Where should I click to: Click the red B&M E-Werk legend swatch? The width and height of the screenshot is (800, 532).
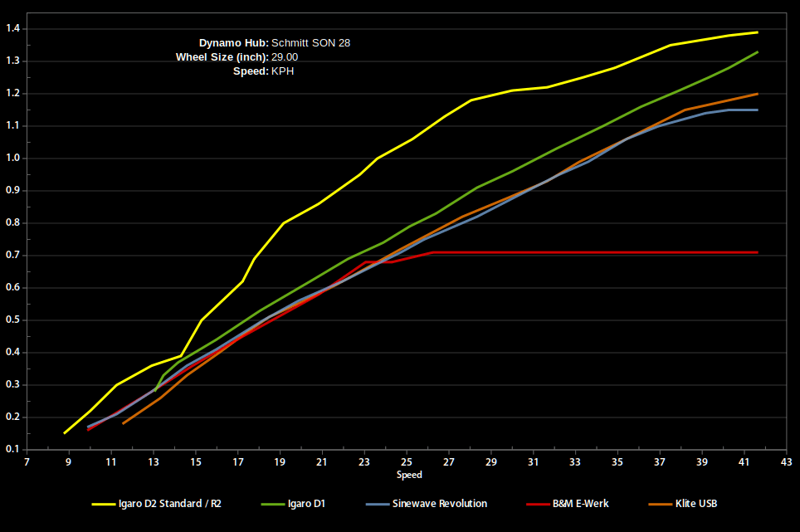(538, 504)
